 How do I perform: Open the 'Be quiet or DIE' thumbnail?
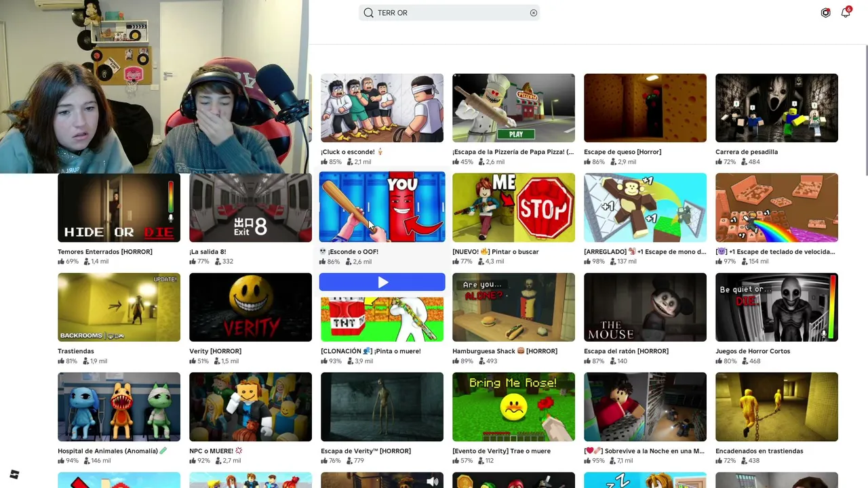click(776, 307)
